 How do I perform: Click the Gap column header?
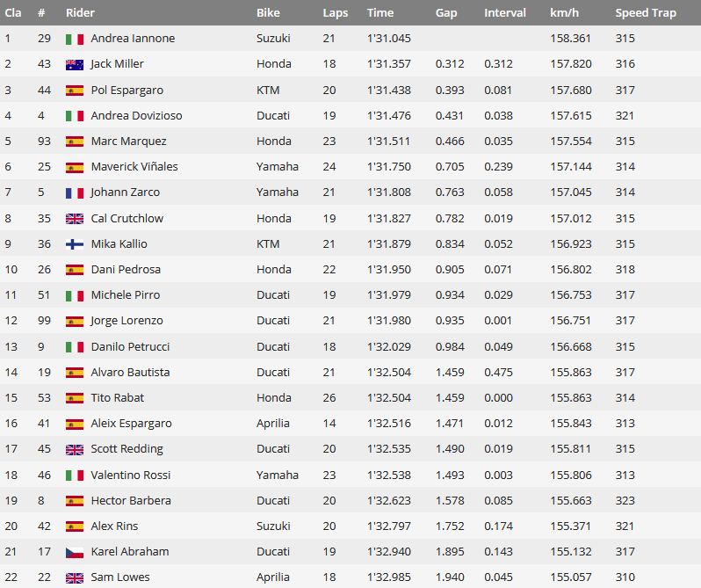tap(446, 13)
